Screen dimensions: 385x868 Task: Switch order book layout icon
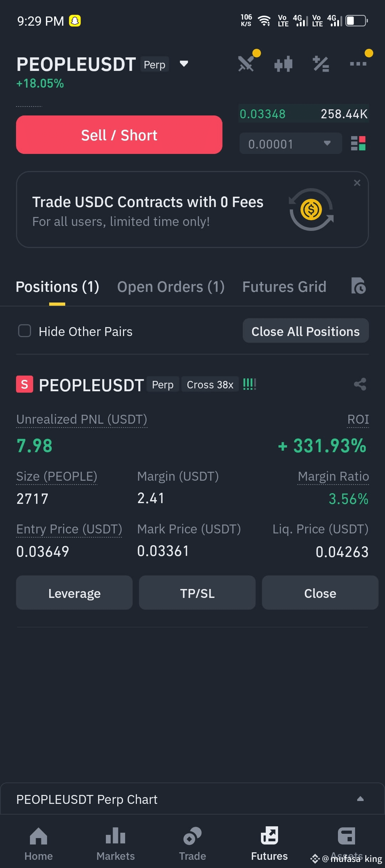click(358, 143)
